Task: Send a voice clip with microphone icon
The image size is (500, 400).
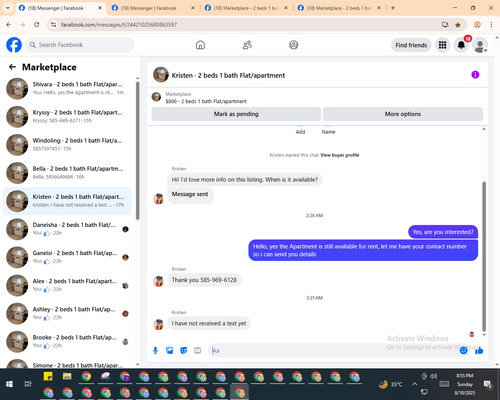Action: tap(155, 350)
